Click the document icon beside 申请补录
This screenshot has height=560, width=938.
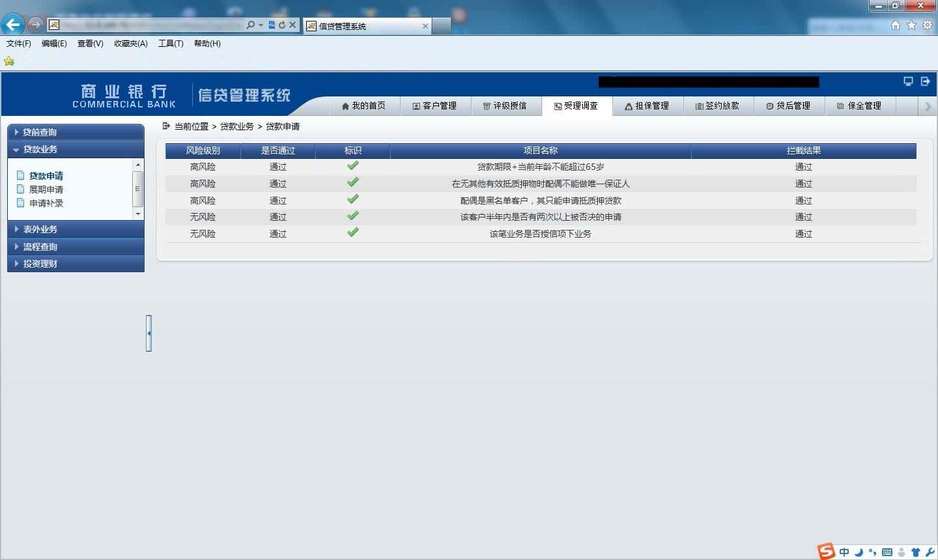21,203
